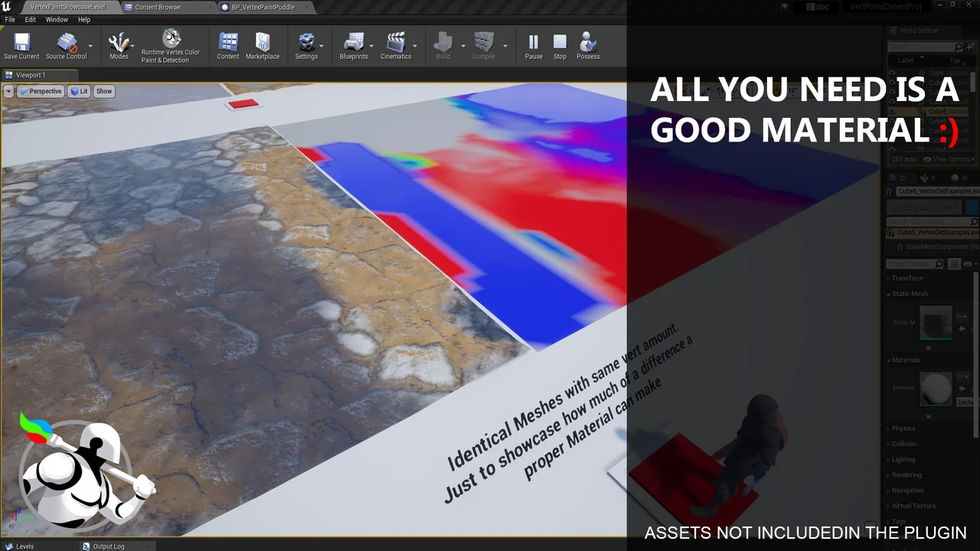Click the Element material thumbnail swatch
Viewport: 980px width, 551px height.
[936, 388]
